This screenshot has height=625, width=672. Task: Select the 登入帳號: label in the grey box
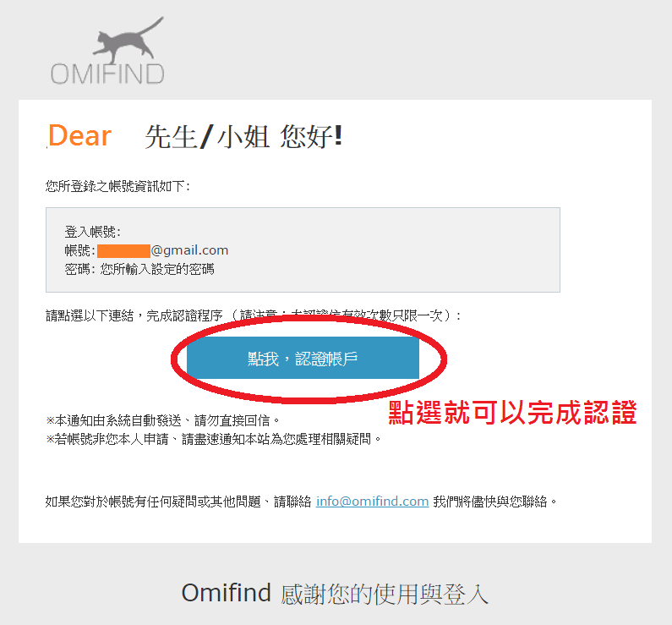[x=93, y=232]
